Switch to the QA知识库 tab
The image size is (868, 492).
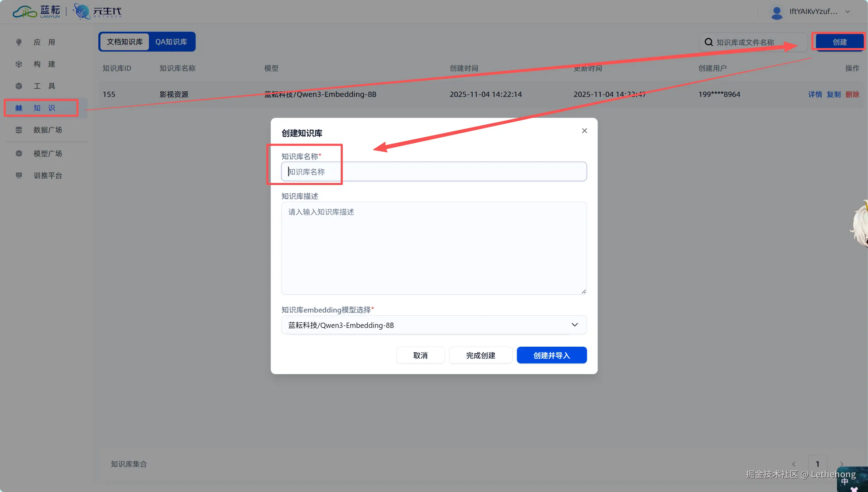tap(171, 42)
